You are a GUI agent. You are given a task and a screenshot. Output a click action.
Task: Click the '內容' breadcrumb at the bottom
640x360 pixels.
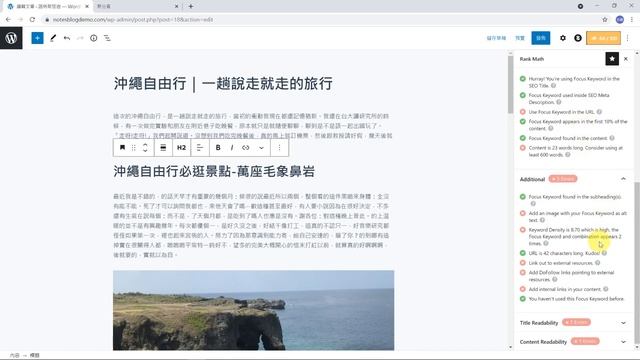pyautogui.click(x=14, y=356)
